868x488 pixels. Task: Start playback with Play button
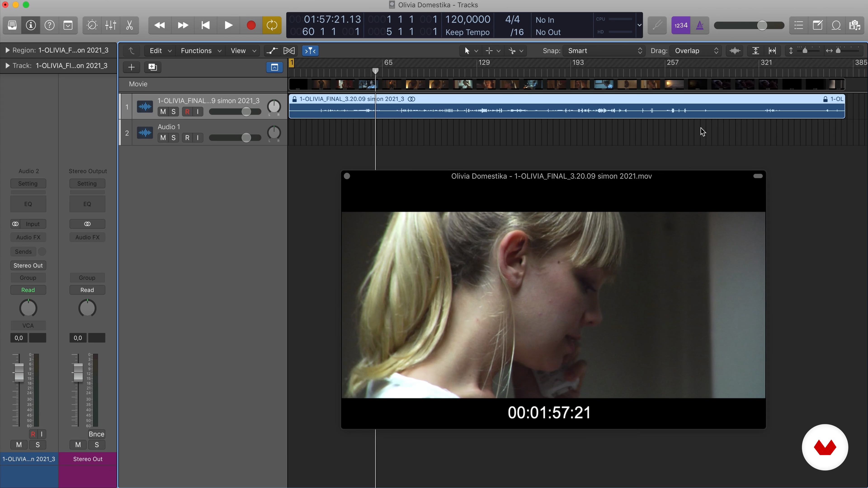click(x=228, y=25)
